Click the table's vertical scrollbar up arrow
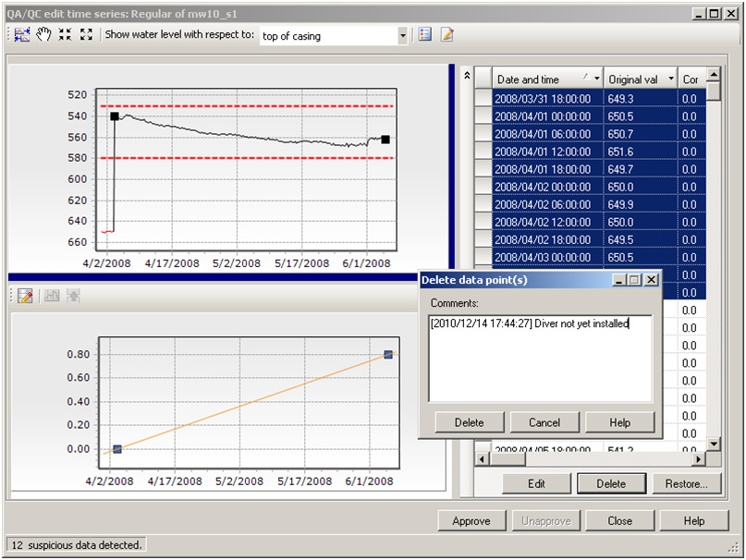746x560 pixels. [713, 74]
